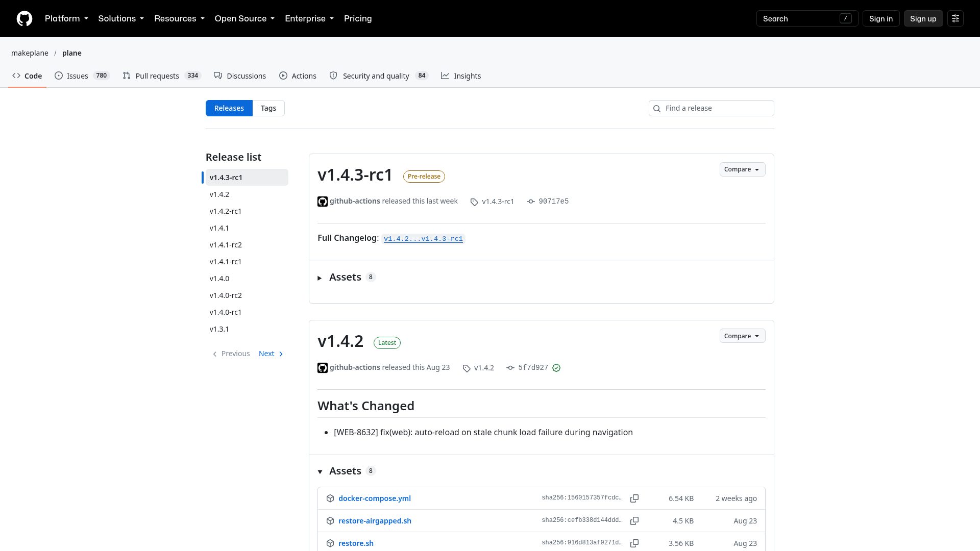Viewport: 980px width, 551px height.
Task: Click the package icon for docker-compose.yml
Action: pos(330,498)
